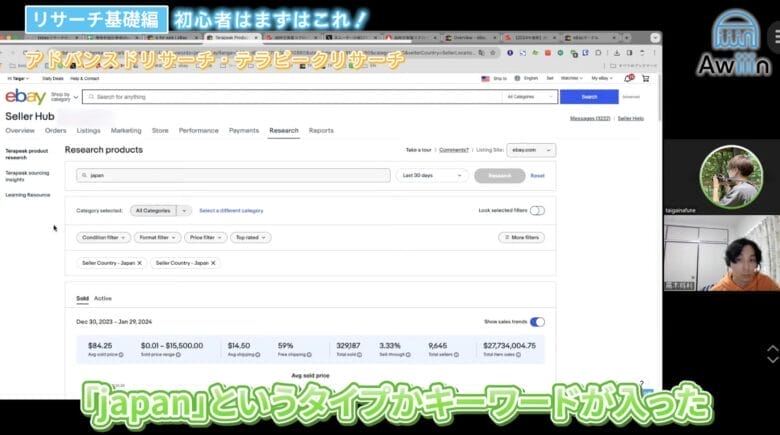Expand arrow beside All Categories selected
780x435 pixels.
click(x=184, y=211)
